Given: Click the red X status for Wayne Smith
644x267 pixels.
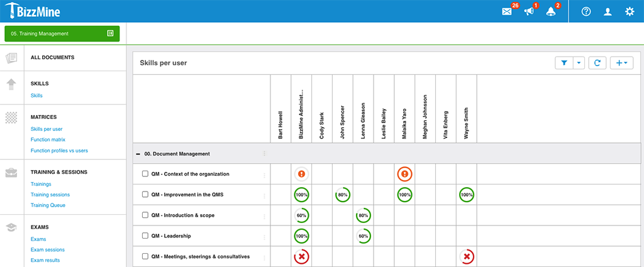Looking at the screenshot, I should (x=467, y=257).
